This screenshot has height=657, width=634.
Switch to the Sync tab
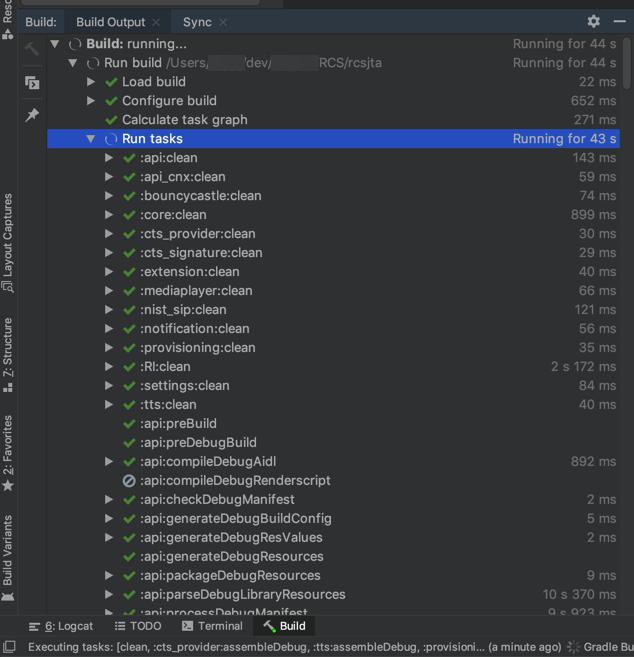tap(197, 22)
